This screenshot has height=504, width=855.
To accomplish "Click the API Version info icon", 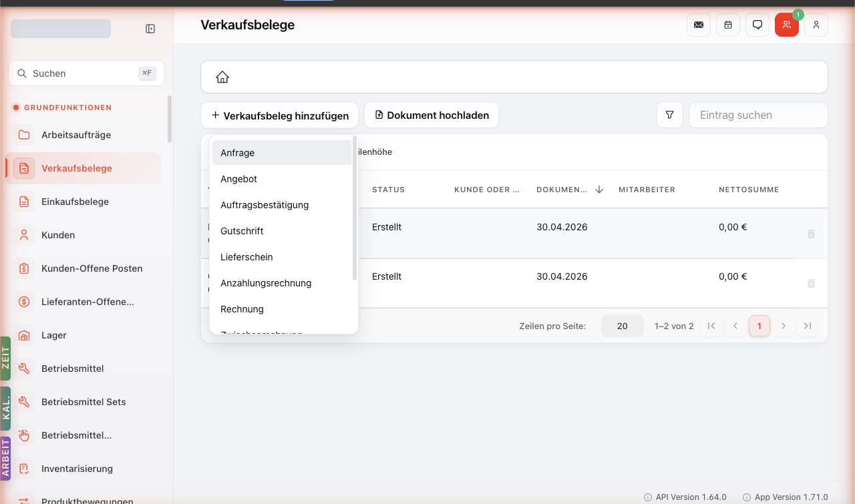I will coord(648,497).
